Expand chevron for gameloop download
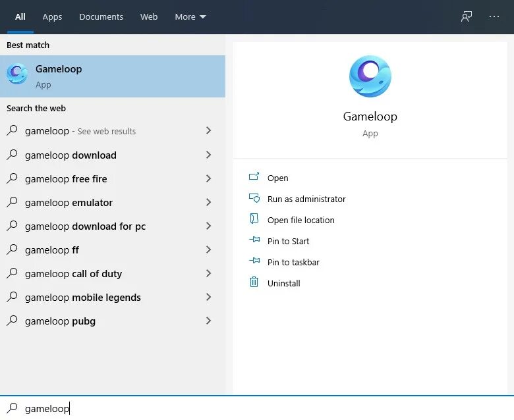The image size is (514, 420). [208, 155]
